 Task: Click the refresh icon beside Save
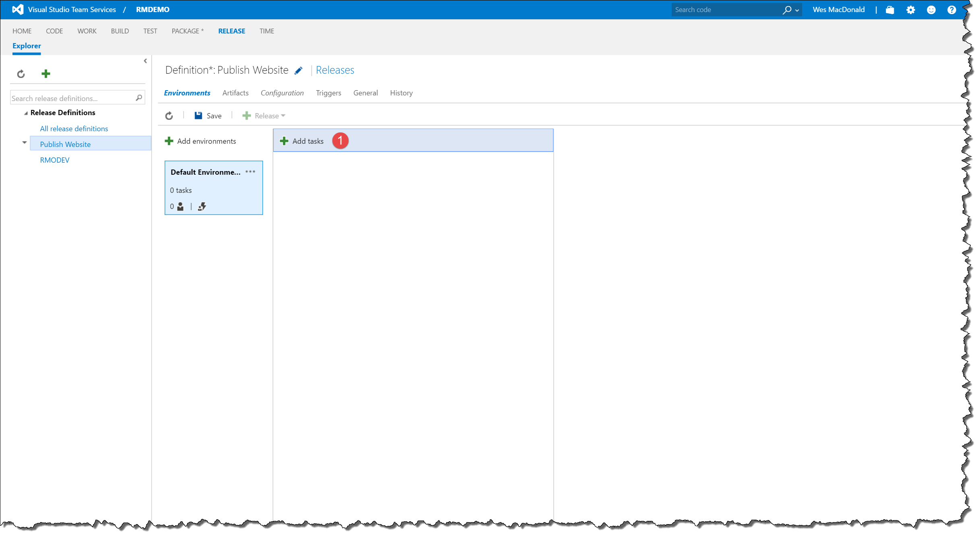[169, 116]
